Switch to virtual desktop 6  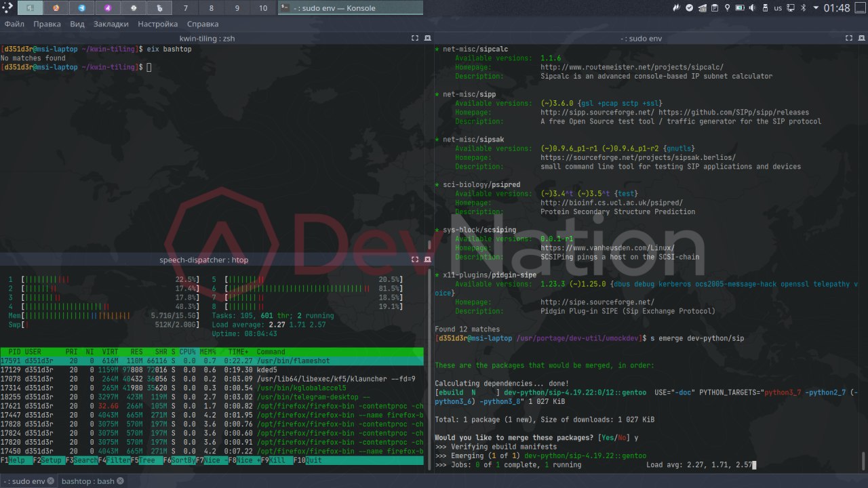159,7
